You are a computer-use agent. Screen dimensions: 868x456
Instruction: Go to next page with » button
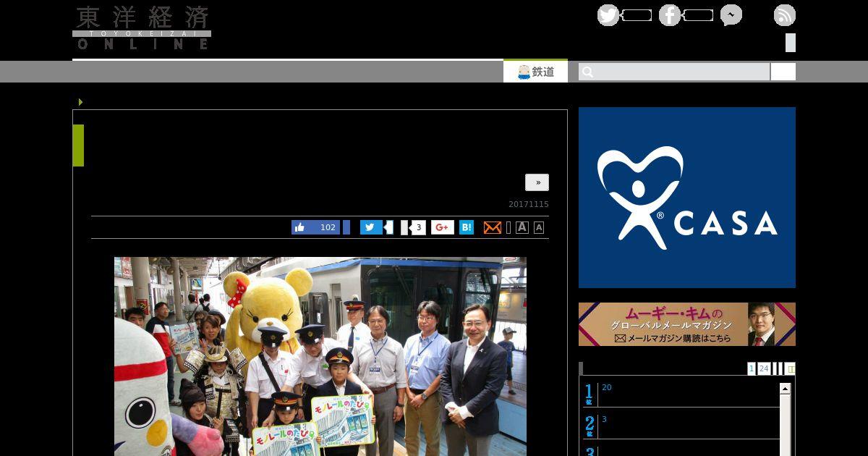pyautogui.click(x=537, y=182)
